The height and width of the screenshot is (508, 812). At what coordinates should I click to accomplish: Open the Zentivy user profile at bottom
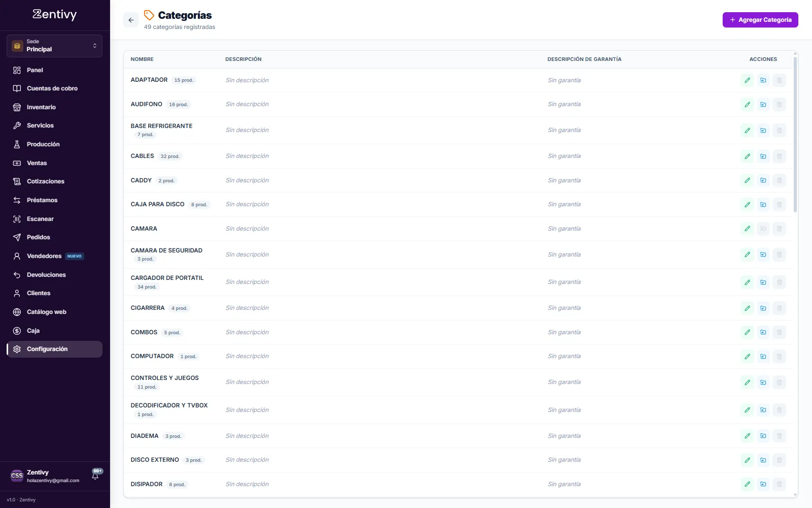(x=46, y=476)
